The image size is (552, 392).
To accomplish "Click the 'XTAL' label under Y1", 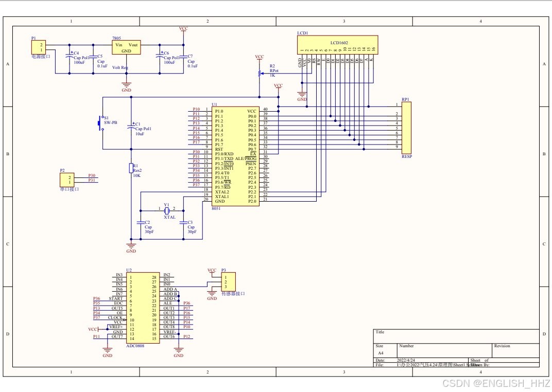I will point(169,217).
